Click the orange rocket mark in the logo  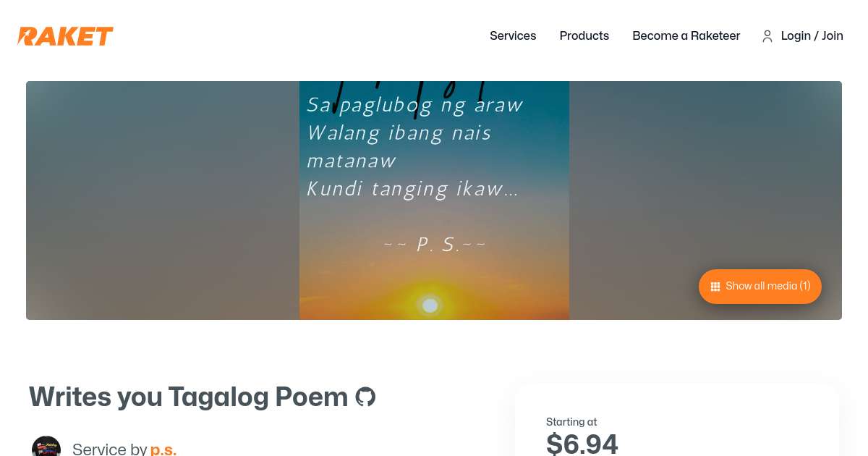[x=25, y=36]
